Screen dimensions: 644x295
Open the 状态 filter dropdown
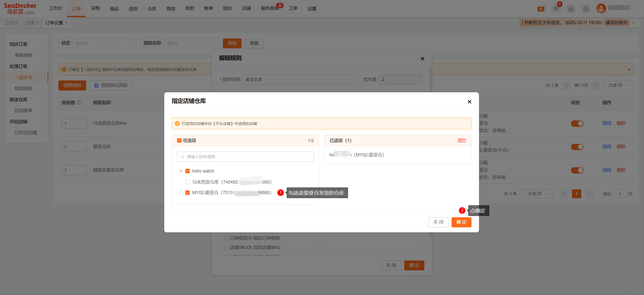(x=104, y=43)
